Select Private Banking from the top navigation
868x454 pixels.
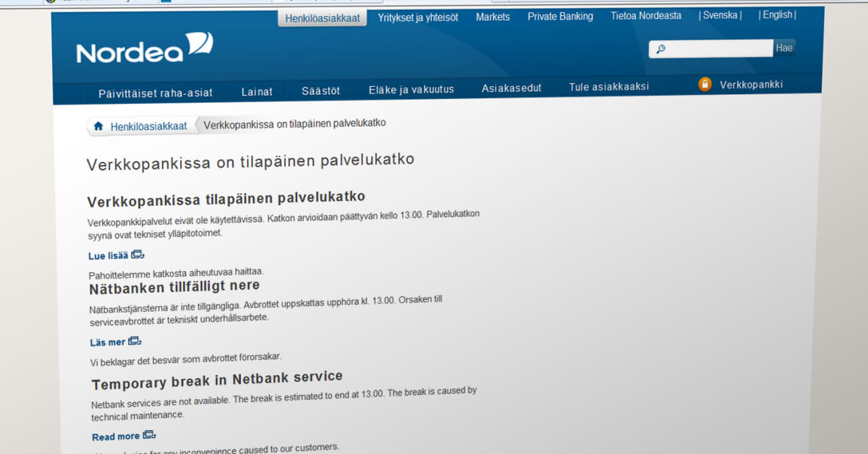[560, 16]
